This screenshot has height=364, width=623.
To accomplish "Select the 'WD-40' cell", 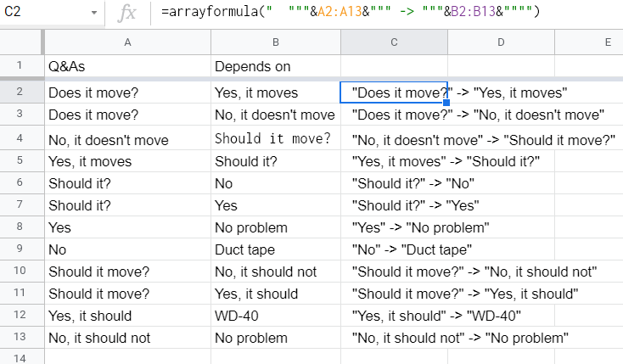I will pyautogui.click(x=276, y=316).
